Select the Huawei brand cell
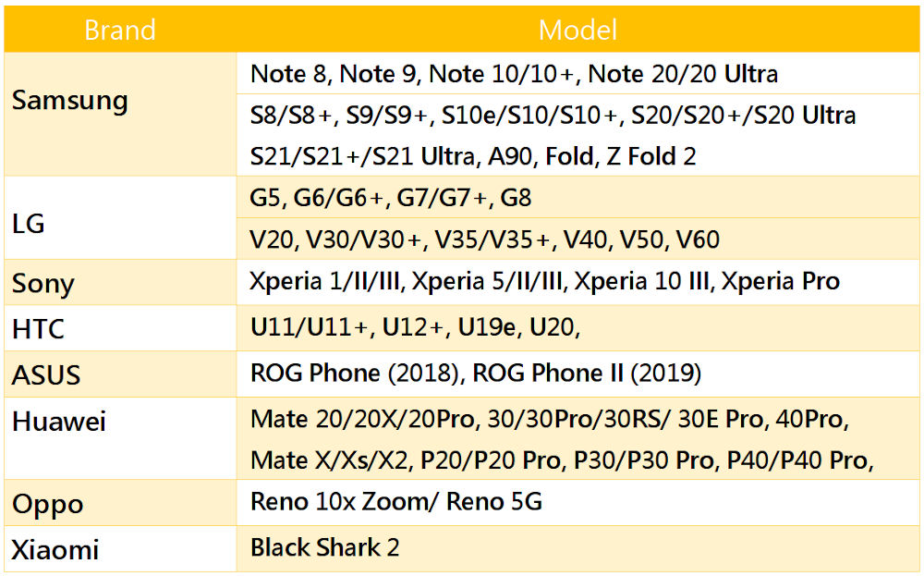The height and width of the screenshot is (576, 924). (120, 438)
